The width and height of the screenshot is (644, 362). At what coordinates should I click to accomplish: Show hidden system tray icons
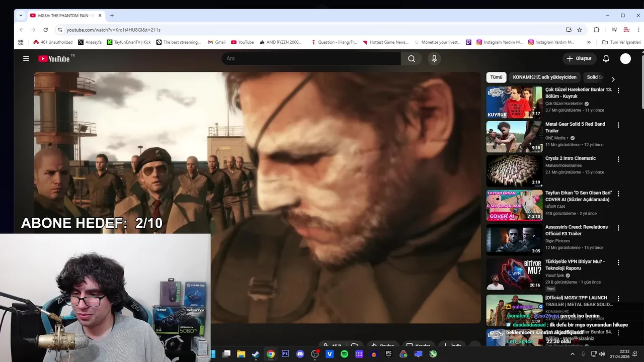[572, 354]
